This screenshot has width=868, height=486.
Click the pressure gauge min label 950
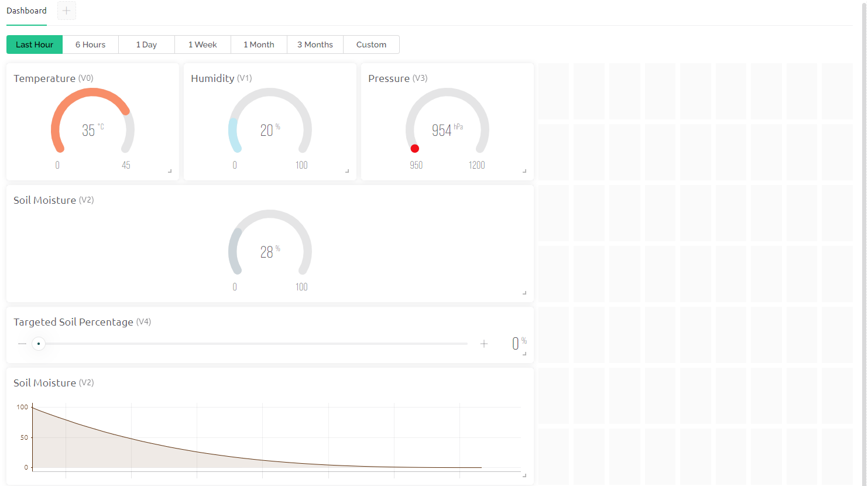[416, 165]
